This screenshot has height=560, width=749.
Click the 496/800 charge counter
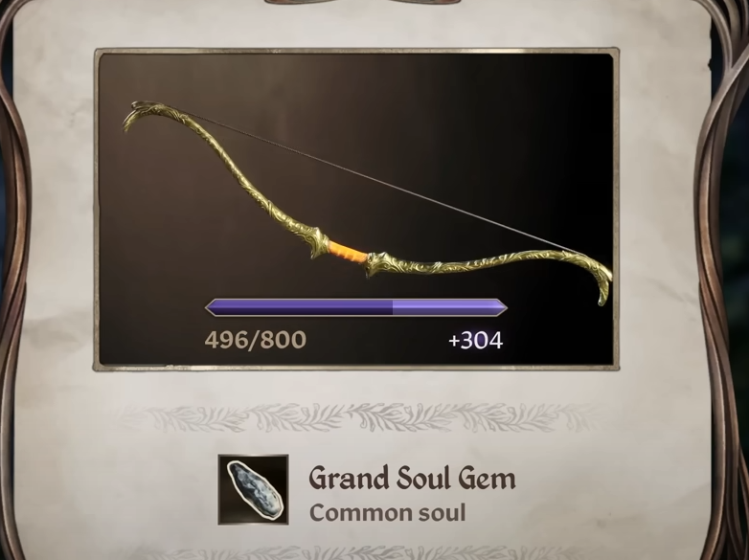coord(256,340)
